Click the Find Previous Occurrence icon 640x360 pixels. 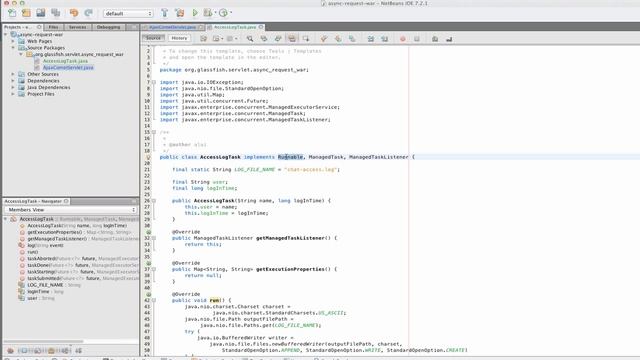pyautogui.click(x=264, y=39)
